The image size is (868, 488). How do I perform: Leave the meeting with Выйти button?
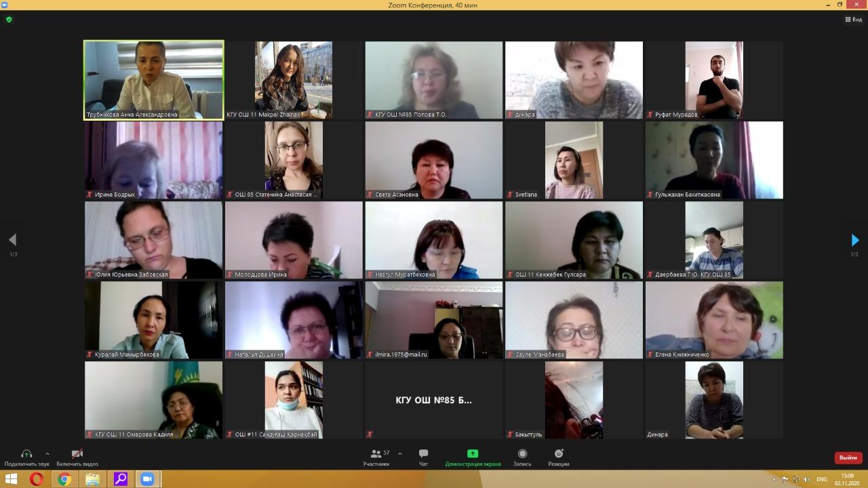click(848, 457)
